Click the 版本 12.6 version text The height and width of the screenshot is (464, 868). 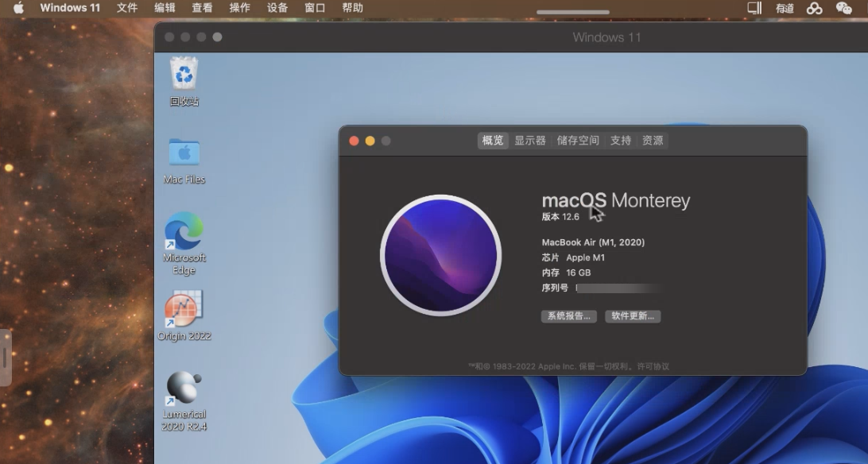(560, 217)
